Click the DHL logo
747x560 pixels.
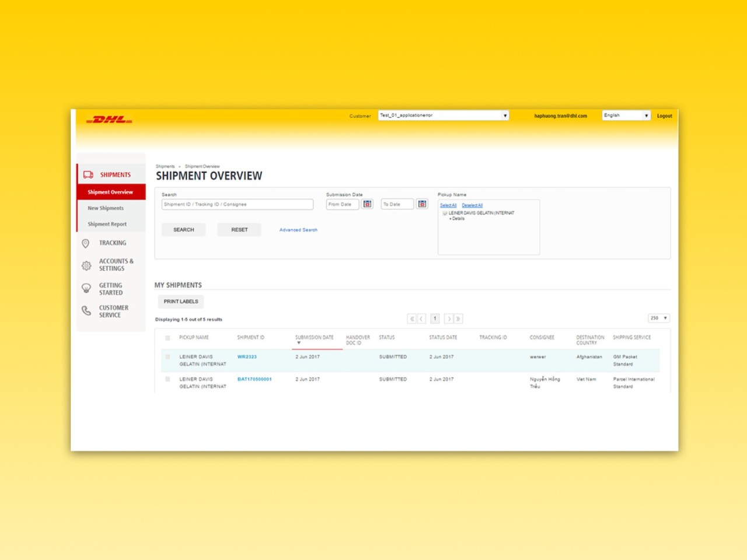(109, 120)
